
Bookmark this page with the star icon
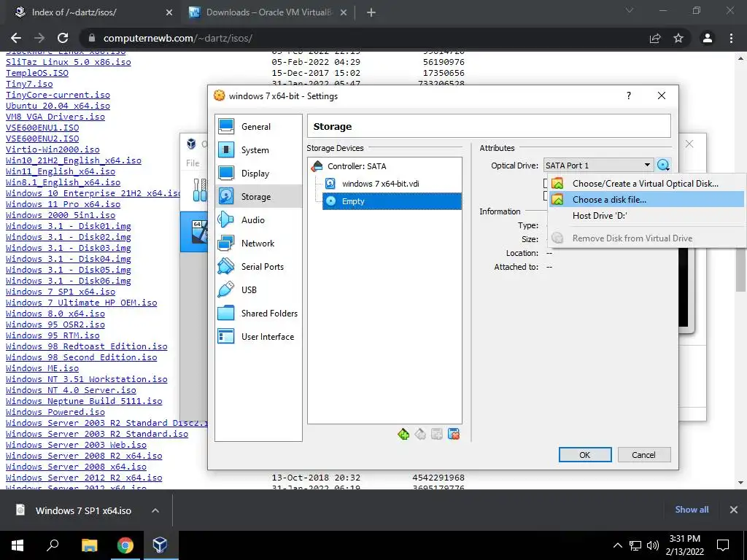[x=678, y=38]
